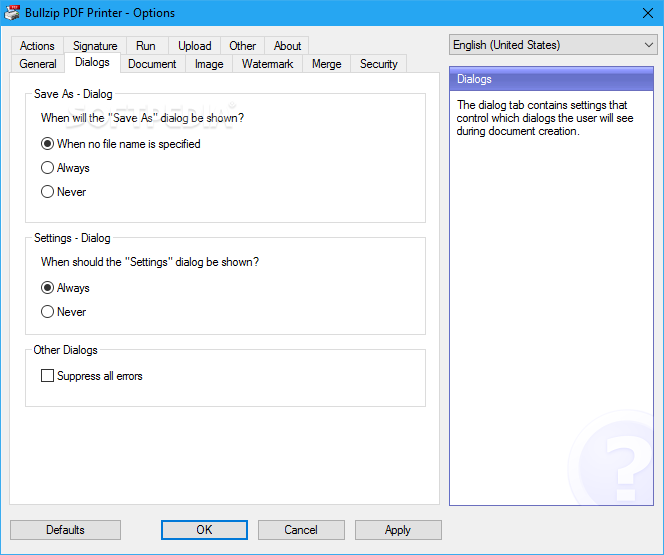Click the Bullzip PDF Printer title bar icon
Viewport: 664px width, 555px height.
(11, 13)
